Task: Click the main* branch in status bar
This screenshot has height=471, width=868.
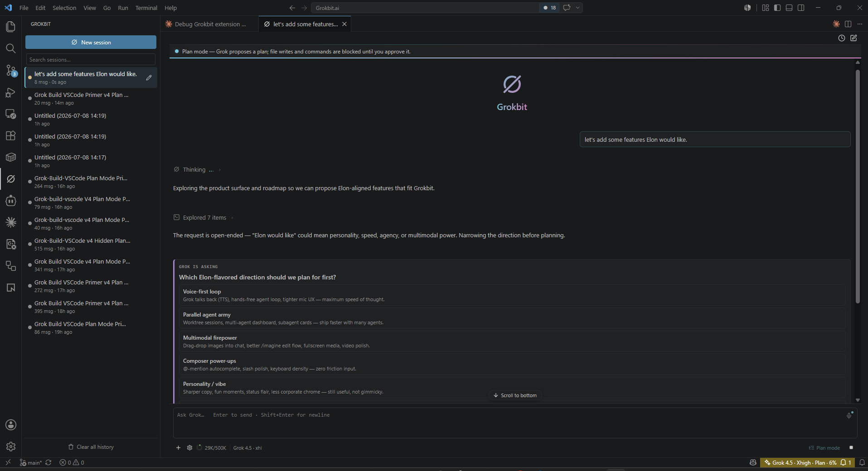Action: [31, 462]
